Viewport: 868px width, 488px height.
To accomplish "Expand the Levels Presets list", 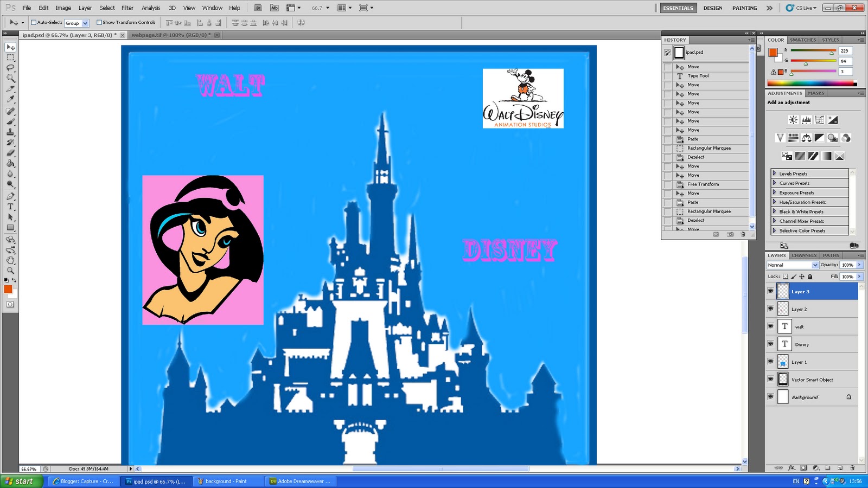I will (x=774, y=174).
